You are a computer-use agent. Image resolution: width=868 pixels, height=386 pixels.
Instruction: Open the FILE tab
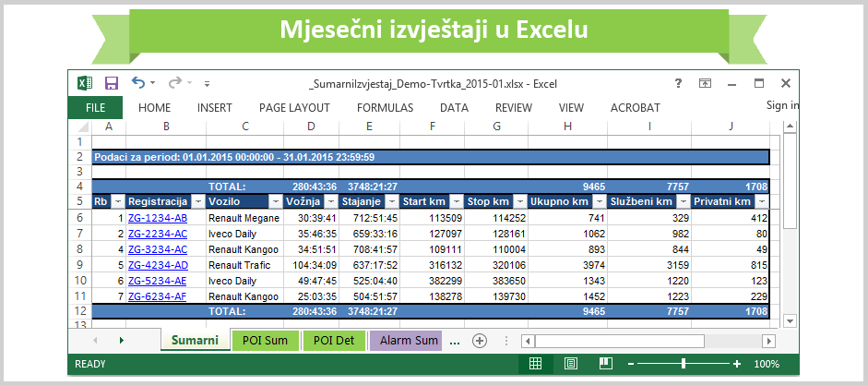click(95, 108)
